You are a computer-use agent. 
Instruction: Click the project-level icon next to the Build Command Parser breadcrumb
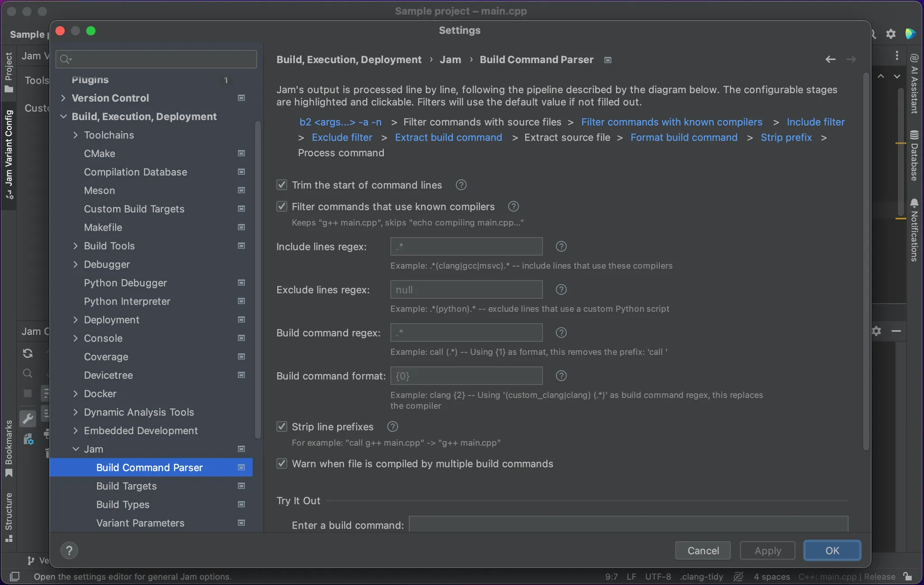[608, 60]
